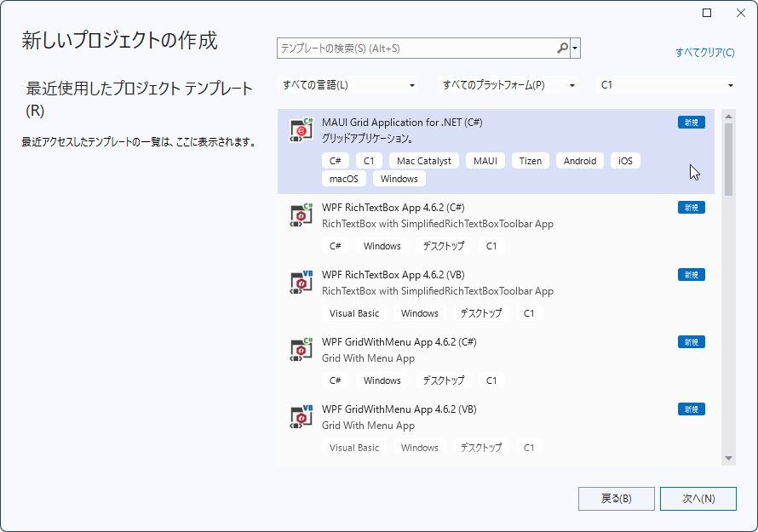Viewport: 758px width, 532px height.
Task: Click the Tizen tag chip
Action: 531,161
